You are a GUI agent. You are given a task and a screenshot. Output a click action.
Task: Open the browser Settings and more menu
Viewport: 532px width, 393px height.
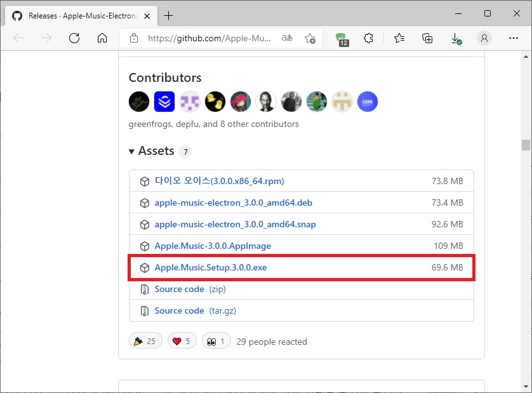click(x=514, y=38)
